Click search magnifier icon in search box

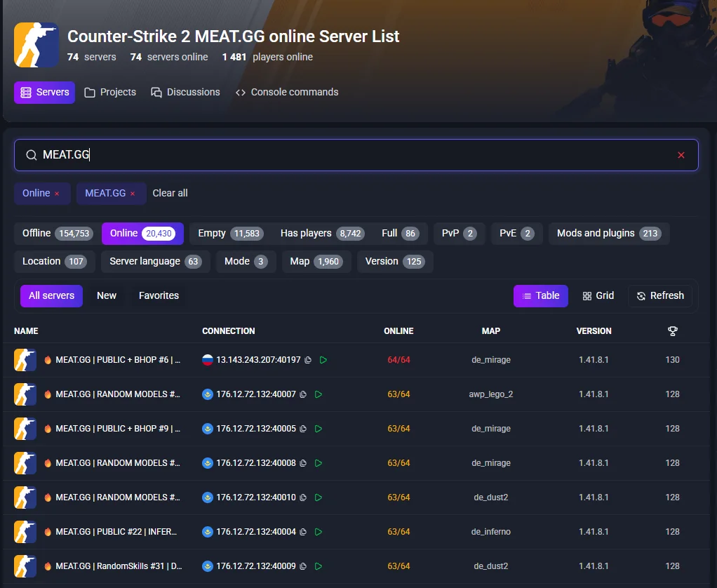tap(31, 155)
